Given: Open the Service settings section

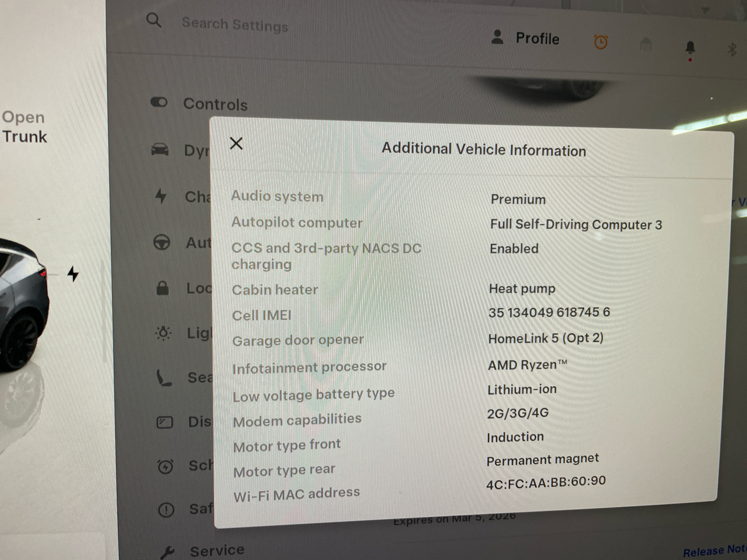Looking at the screenshot, I should (x=217, y=550).
